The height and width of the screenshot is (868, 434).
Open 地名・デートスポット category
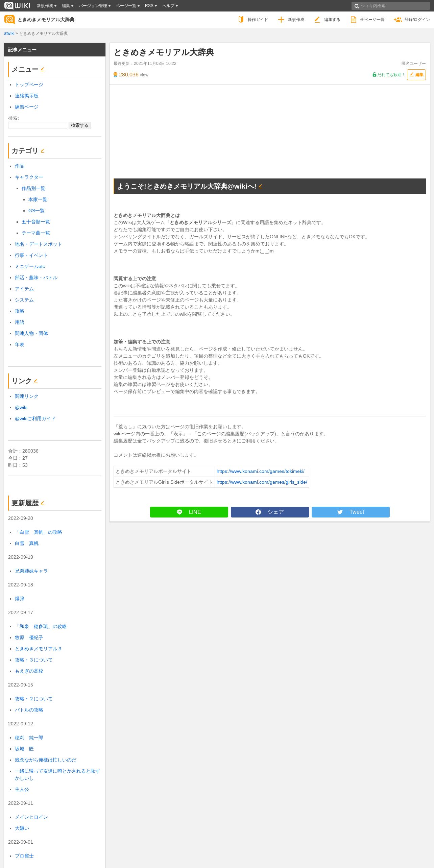(38, 244)
